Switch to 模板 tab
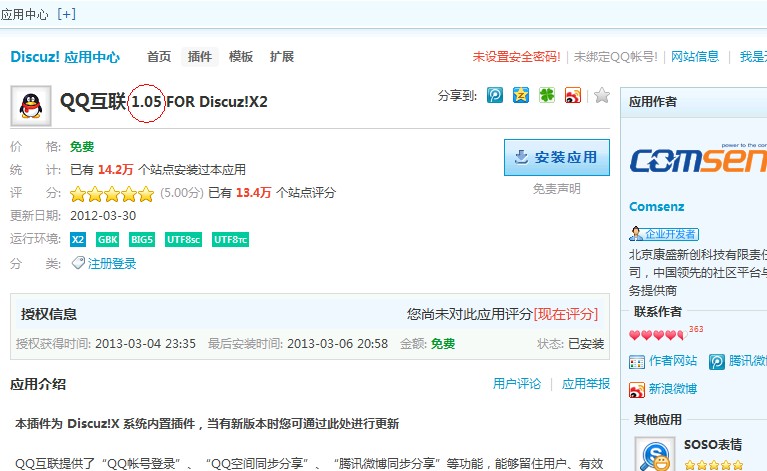Screen dimensions: 767x471 pyautogui.click(x=241, y=57)
